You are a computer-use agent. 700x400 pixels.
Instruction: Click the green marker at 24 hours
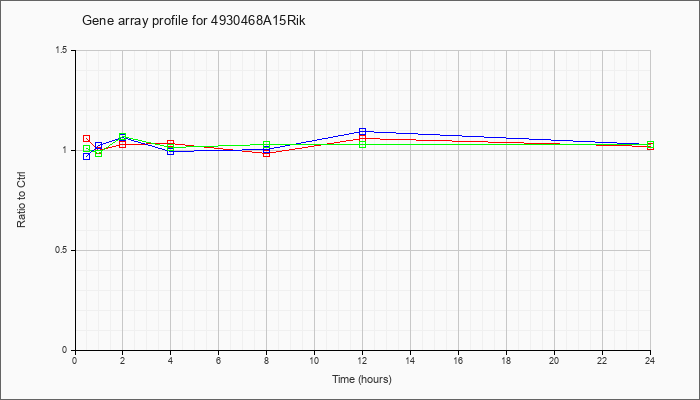(x=650, y=144)
